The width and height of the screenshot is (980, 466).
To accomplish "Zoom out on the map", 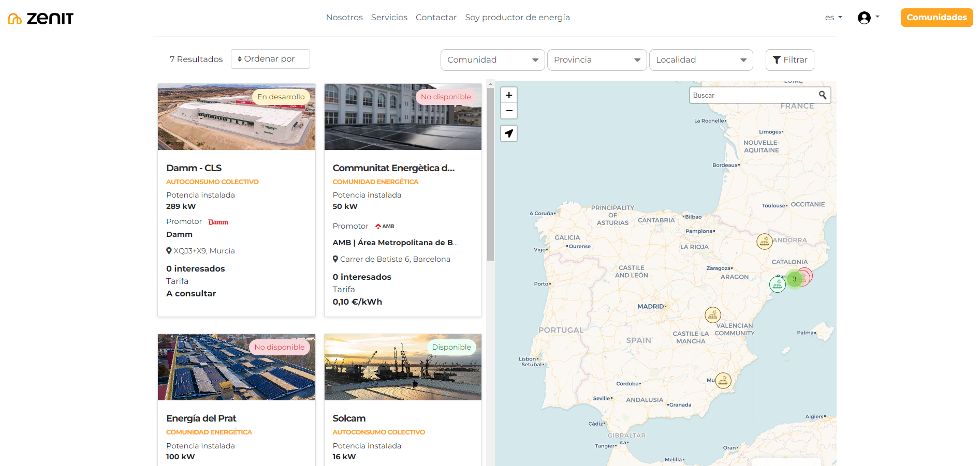I will 509,111.
